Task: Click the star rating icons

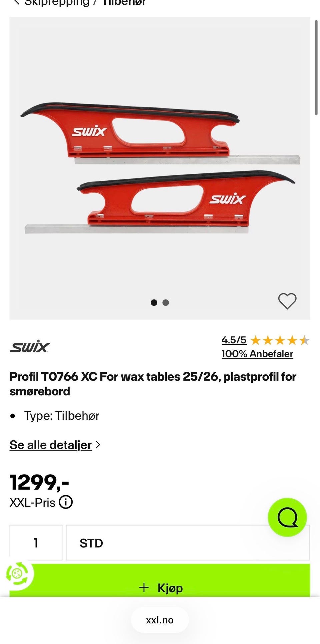Action: (280, 340)
